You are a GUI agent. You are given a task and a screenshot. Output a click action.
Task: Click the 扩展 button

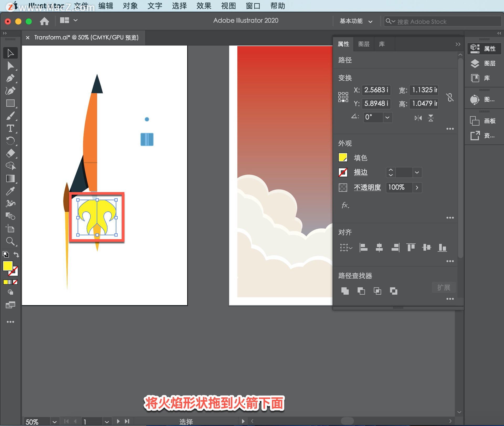444,288
